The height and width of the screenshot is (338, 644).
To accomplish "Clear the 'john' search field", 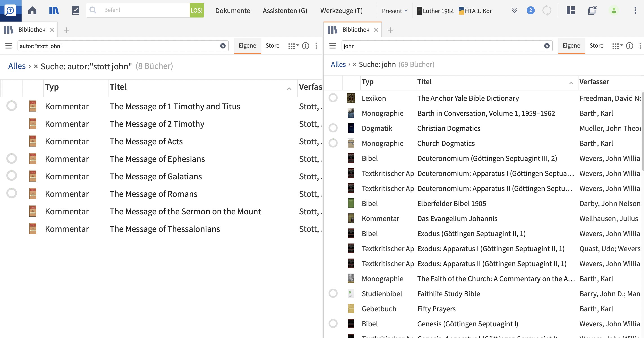I will tap(547, 46).
